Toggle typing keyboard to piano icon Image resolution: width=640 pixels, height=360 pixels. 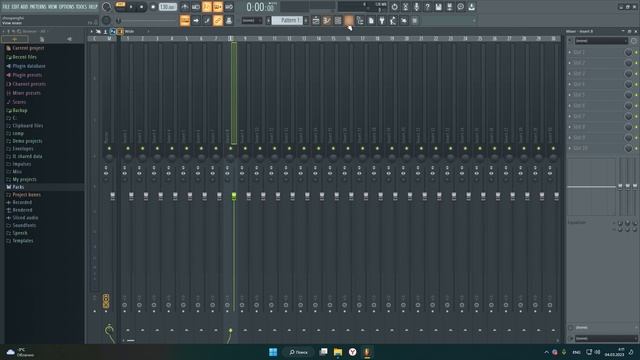[185, 20]
